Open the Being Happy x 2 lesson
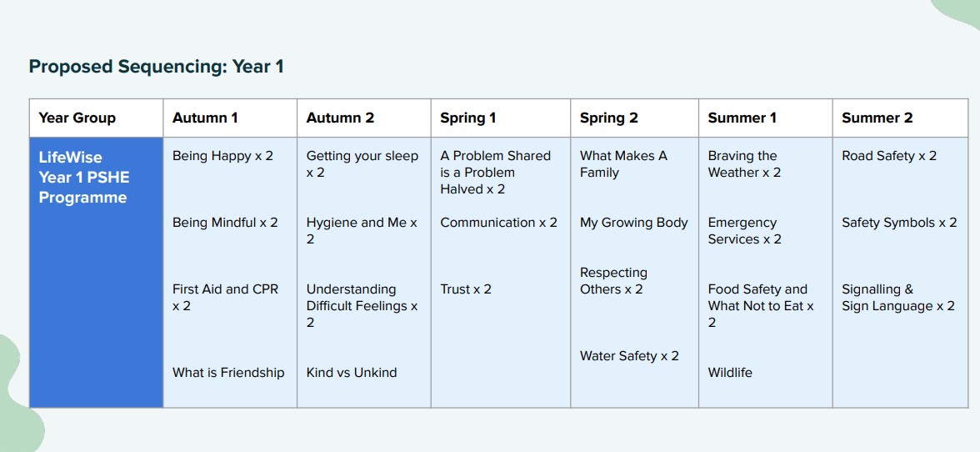980x452 pixels. click(x=222, y=156)
